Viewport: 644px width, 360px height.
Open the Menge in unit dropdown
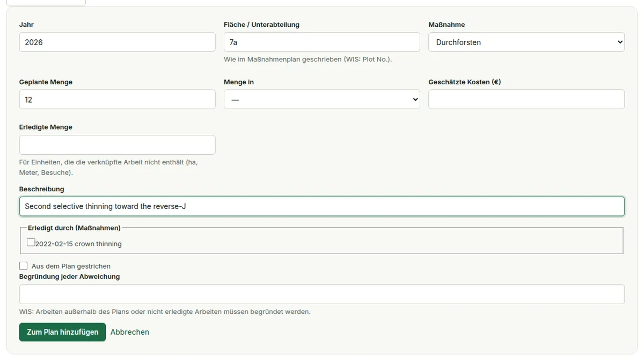321,99
